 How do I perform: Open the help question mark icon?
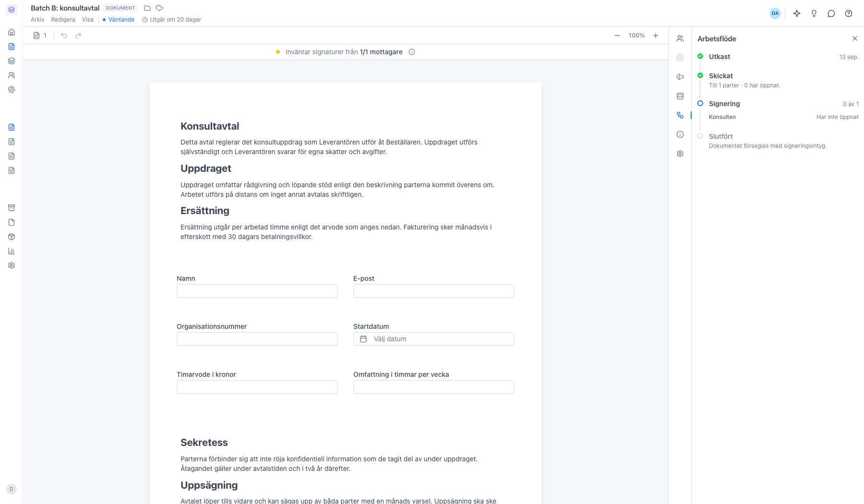(849, 13)
